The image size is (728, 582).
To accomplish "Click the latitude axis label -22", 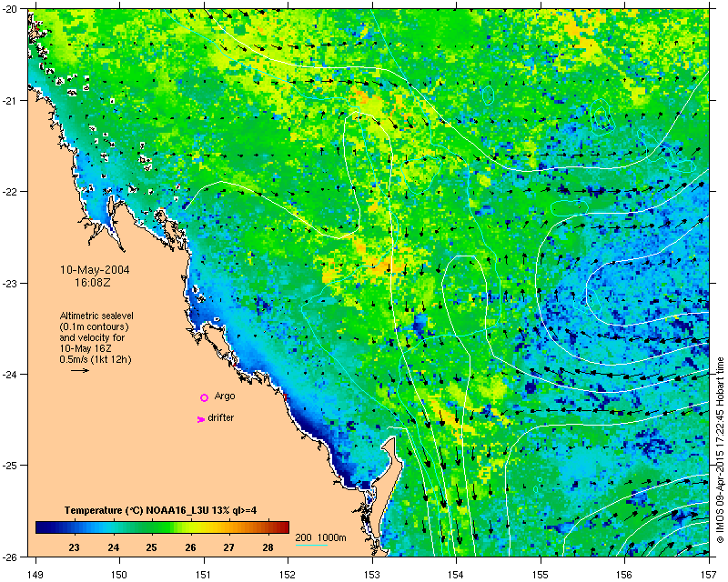I will coord(9,192).
